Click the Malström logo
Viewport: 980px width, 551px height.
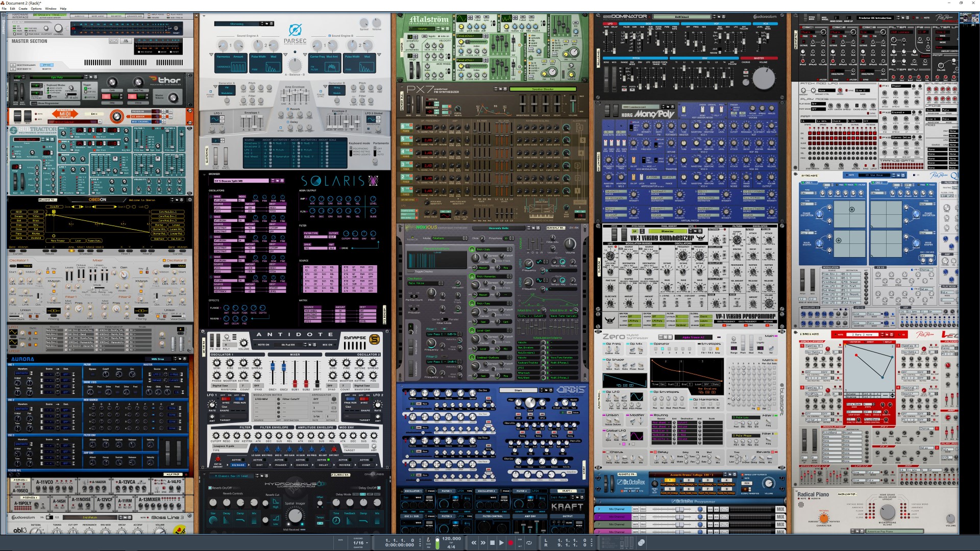(429, 20)
